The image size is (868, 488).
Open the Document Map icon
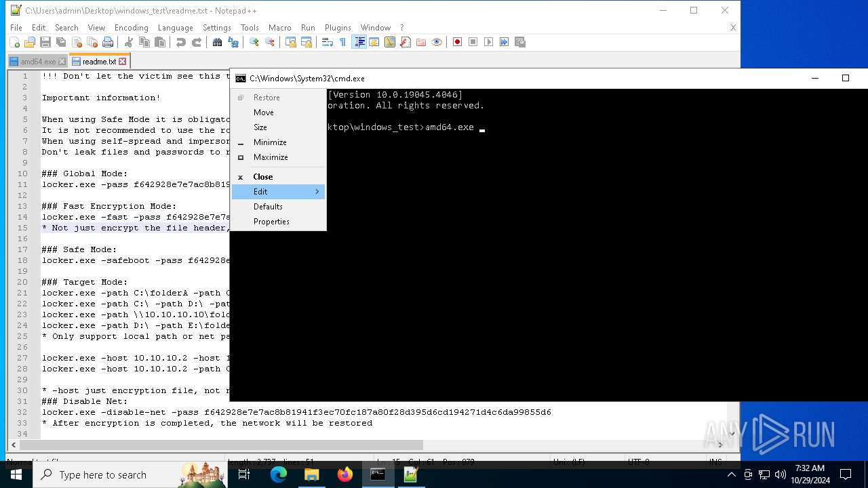tap(389, 42)
